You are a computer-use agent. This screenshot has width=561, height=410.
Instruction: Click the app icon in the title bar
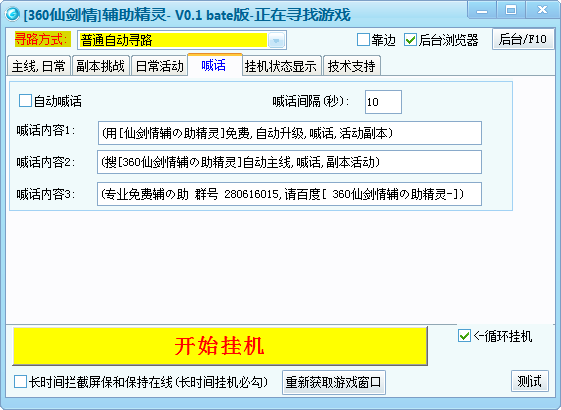point(13,14)
